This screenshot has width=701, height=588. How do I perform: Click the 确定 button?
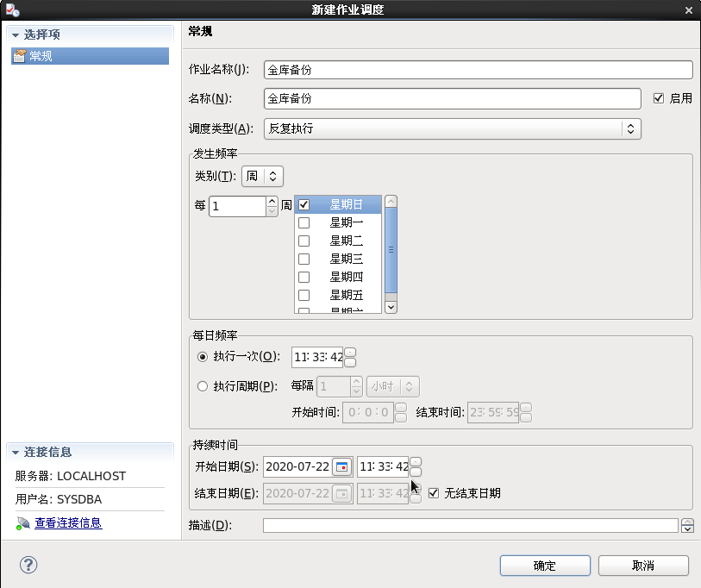coord(545,566)
